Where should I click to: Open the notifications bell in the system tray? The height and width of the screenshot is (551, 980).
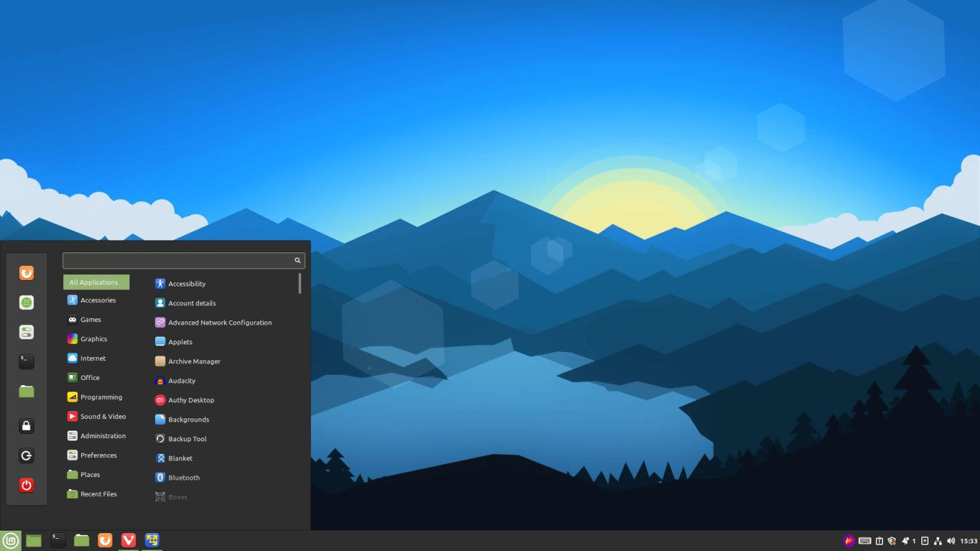[906, 540]
